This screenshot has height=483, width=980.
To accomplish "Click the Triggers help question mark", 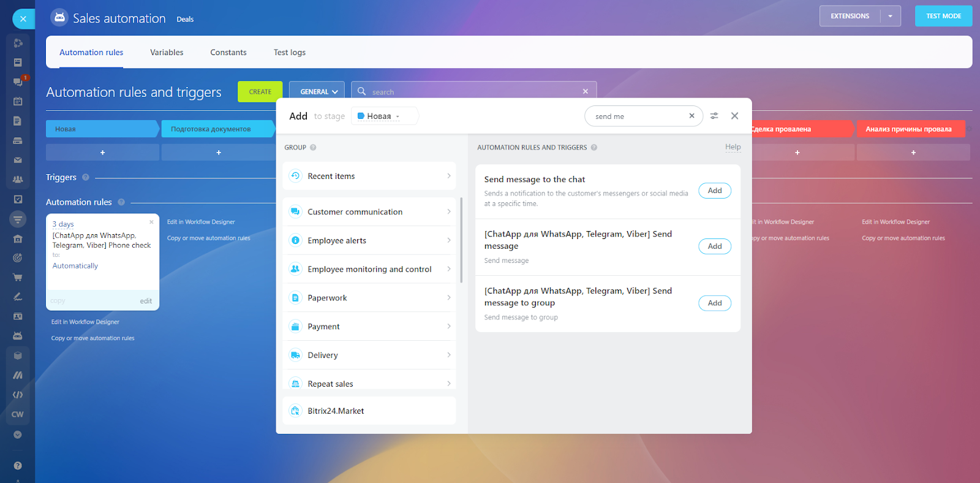I will click(x=86, y=177).
